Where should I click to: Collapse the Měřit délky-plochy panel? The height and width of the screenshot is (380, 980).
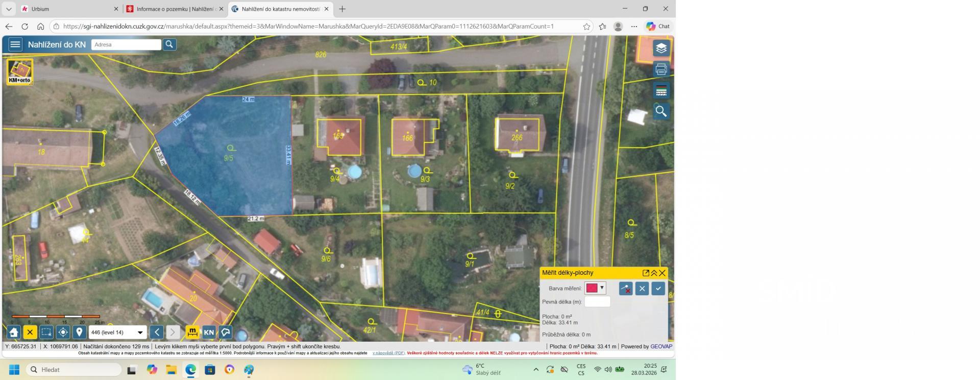pyautogui.click(x=654, y=273)
